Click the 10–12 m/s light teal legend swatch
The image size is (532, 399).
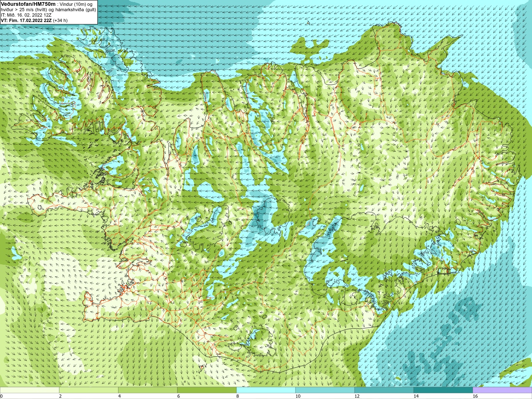(325, 390)
